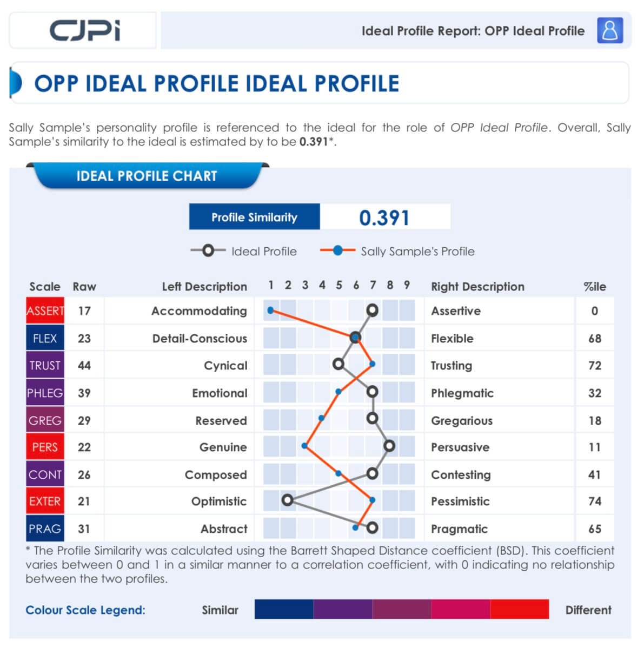
Task: Click the dark blue legend swatch
Action: 284,609
